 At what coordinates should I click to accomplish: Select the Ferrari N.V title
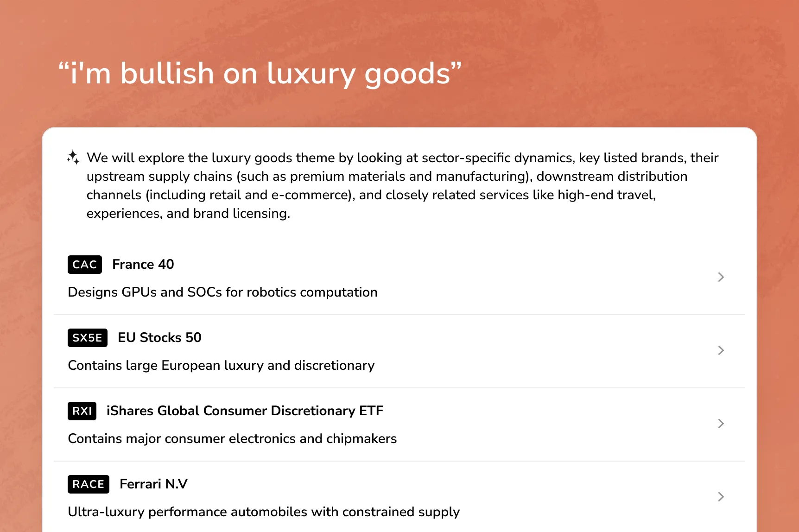[153, 484]
